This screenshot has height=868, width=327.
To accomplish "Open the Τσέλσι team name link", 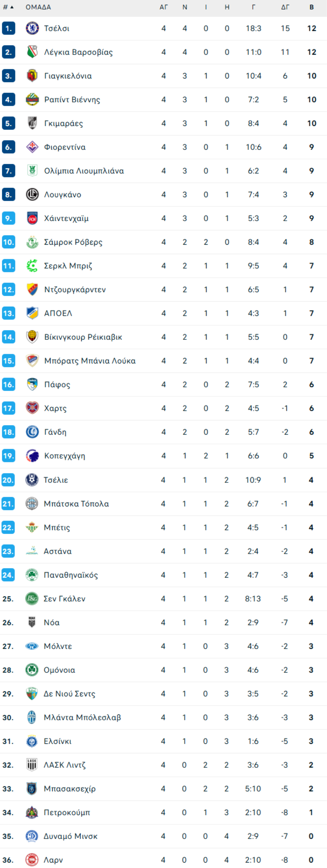I will [57, 28].
